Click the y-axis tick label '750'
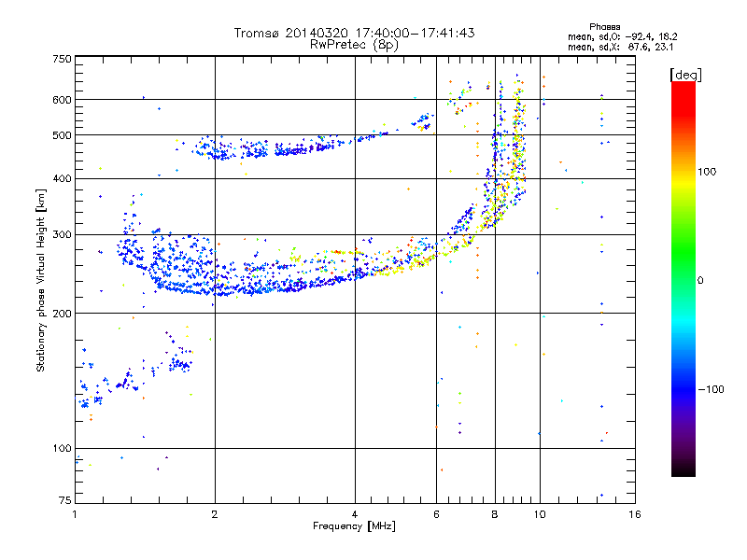Viewport: 747px width, 560px height. (x=62, y=59)
